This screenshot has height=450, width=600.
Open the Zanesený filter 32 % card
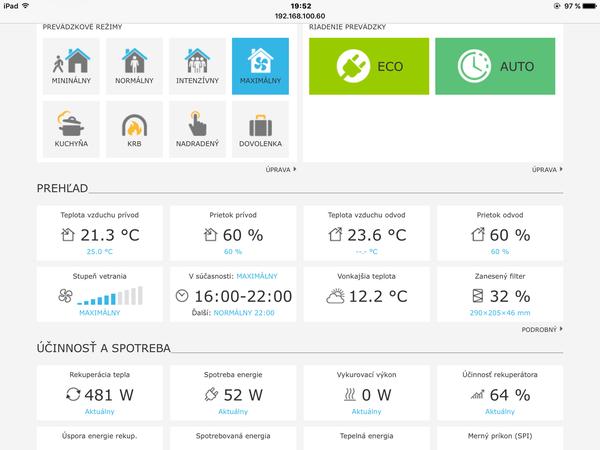[501, 295]
